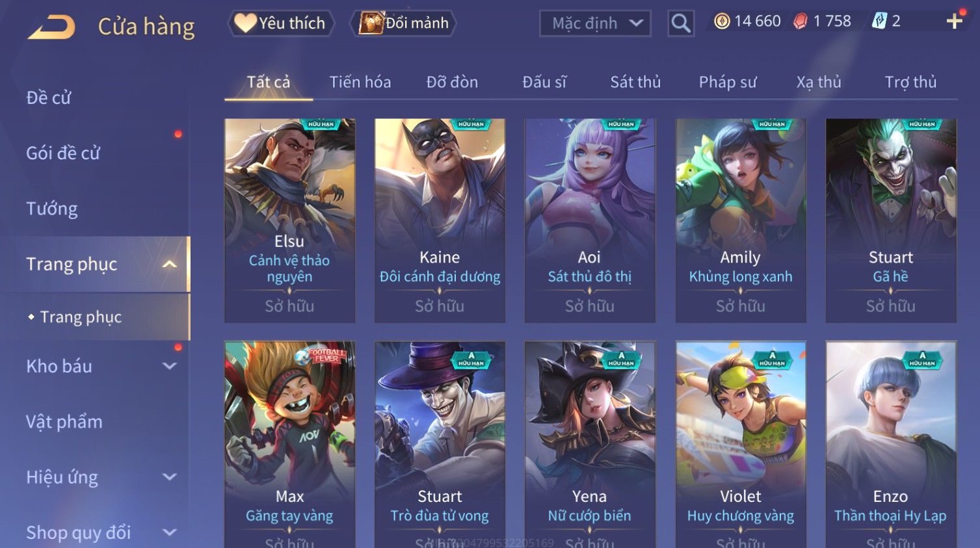Go to Tướng in sidebar

click(52, 209)
